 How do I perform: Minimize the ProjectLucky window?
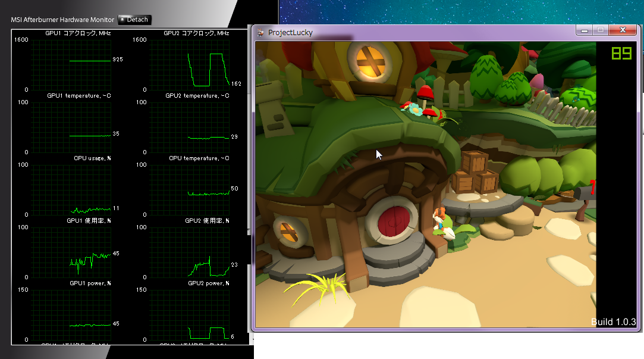(585, 30)
